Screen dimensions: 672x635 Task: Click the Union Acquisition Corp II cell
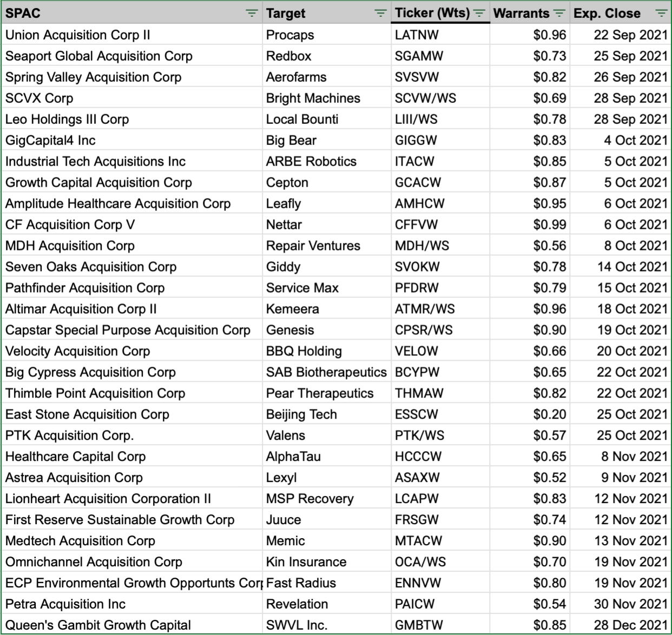click(132, 35)
